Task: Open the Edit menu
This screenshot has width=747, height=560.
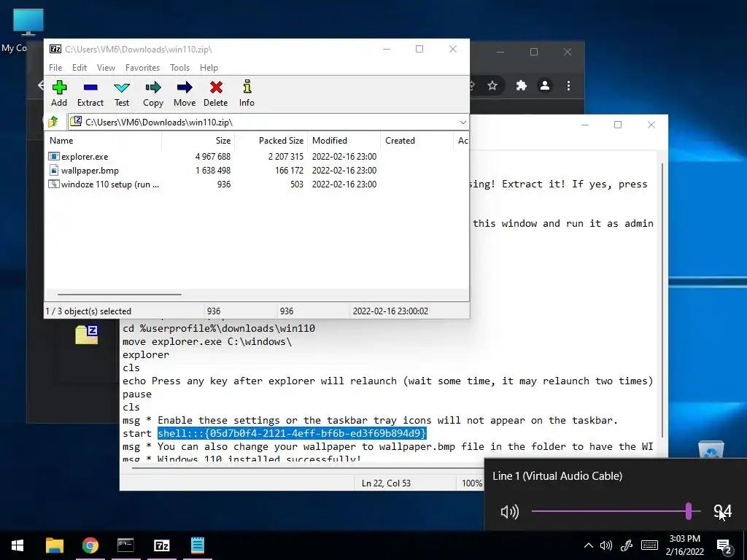Action: pyautogui.click(x=79, y=68)
